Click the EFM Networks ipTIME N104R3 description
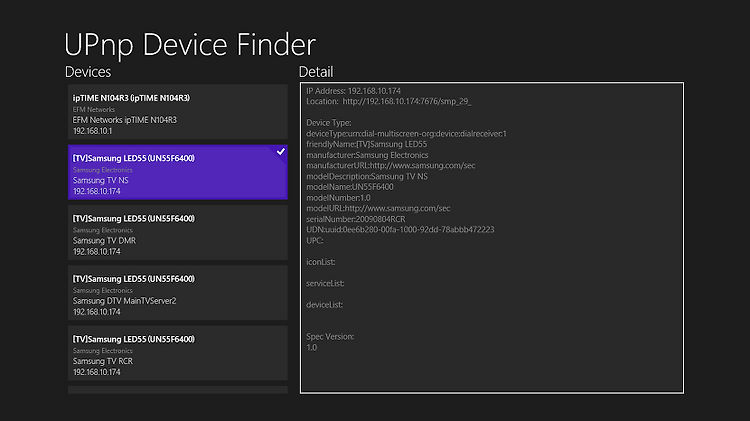This screenshot has width=750, height=421. pos(124,120)
